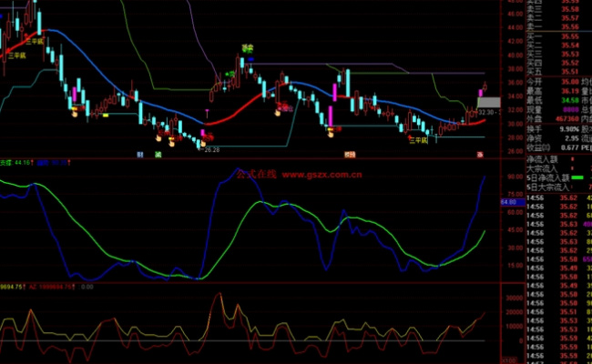This screenshot has width=592, height=364.
Task: Click the orange event marker under the middle chart
Action: [350, 155]
